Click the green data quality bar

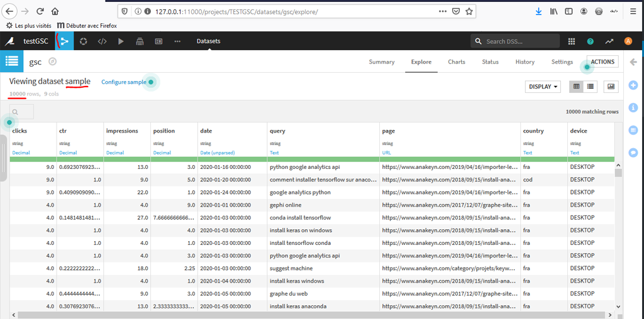tap(312, 159)
